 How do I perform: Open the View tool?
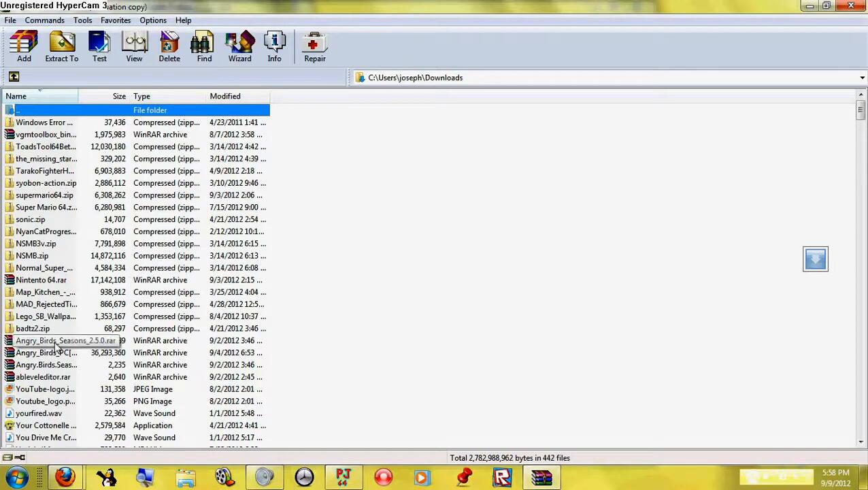click(x=134, y=46)
